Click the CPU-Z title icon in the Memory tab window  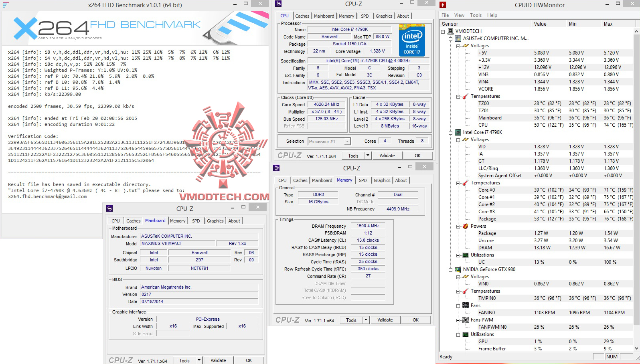click(x=276, y=168)
